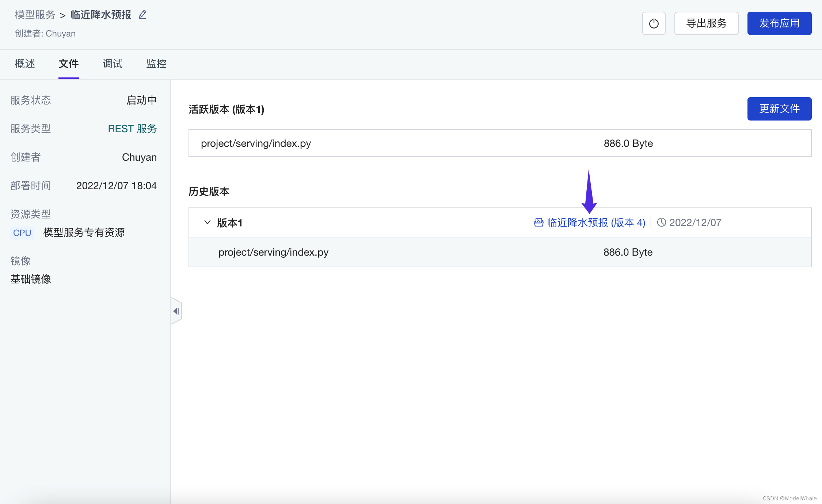
Task: Click the project icon before 临近降水预报 (版本 4)
Action: pos(539,222)
